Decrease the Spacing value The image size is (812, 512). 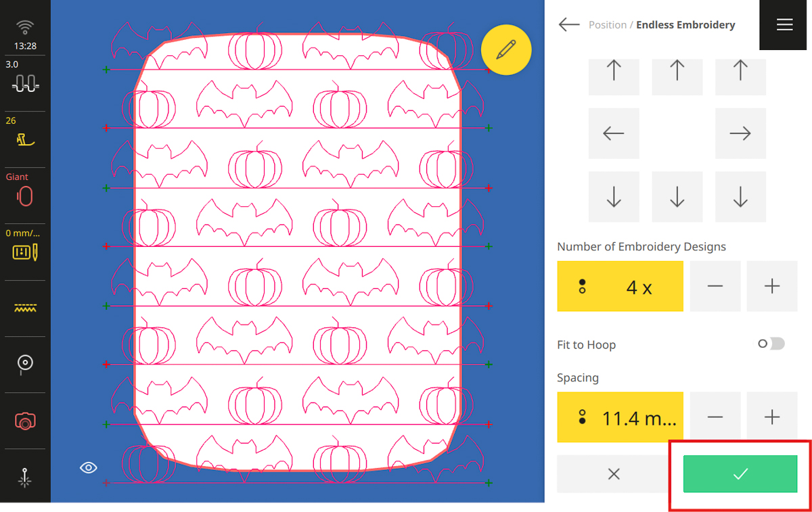tap(715, 417)
